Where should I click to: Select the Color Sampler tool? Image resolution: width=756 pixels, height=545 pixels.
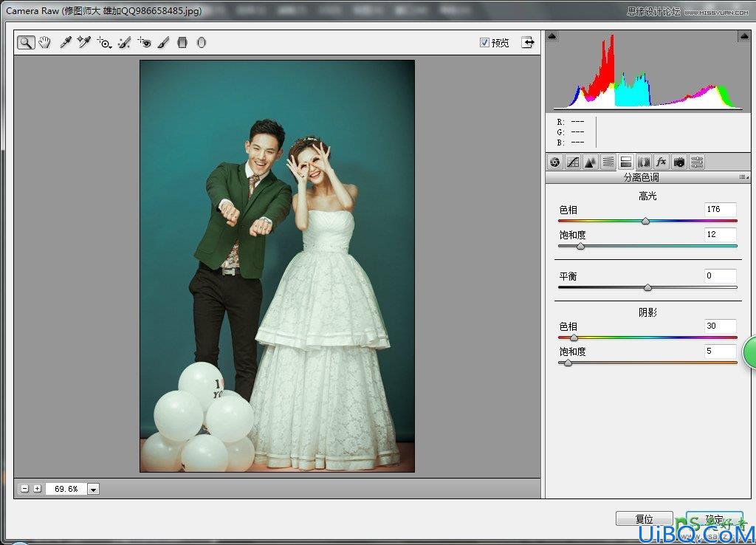pos(84,42)
